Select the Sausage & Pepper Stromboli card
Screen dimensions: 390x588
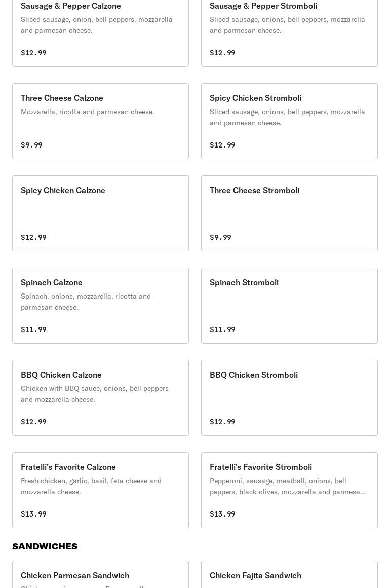[289, 30]
